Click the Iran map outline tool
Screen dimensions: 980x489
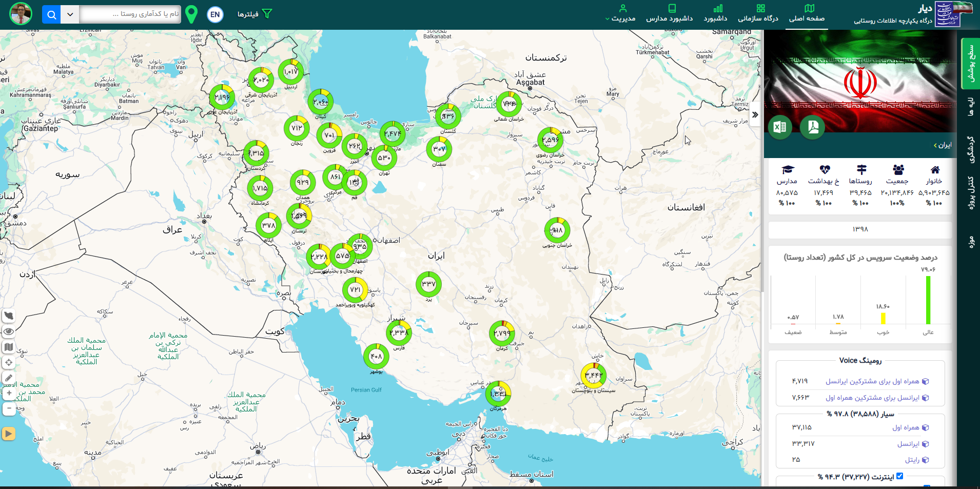9,316
